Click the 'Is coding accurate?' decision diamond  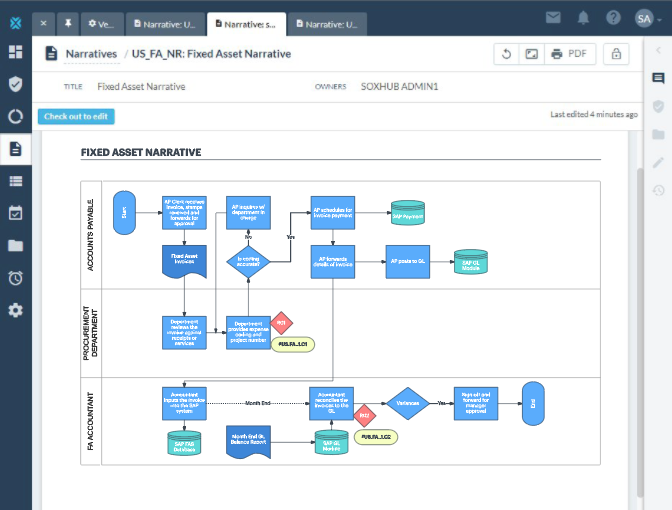coord(248,261)
